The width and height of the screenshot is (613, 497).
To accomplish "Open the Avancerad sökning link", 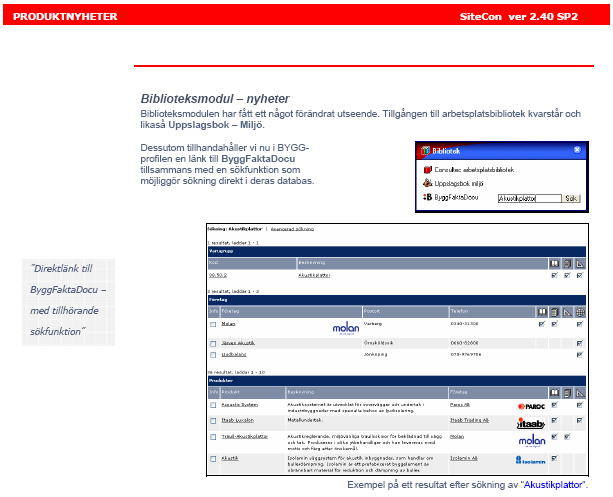I will pyautogui.click(x=292, y=229).
